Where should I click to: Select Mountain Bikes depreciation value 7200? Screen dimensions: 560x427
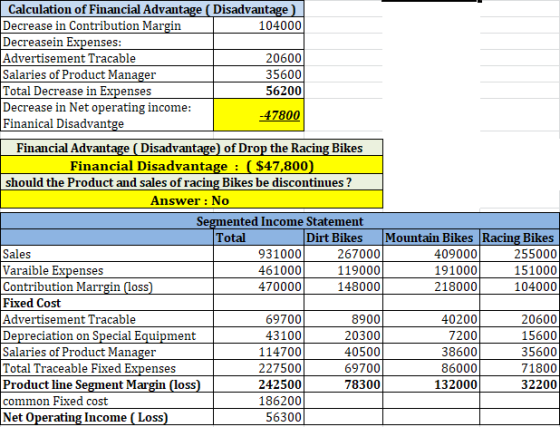pos(431,335)
